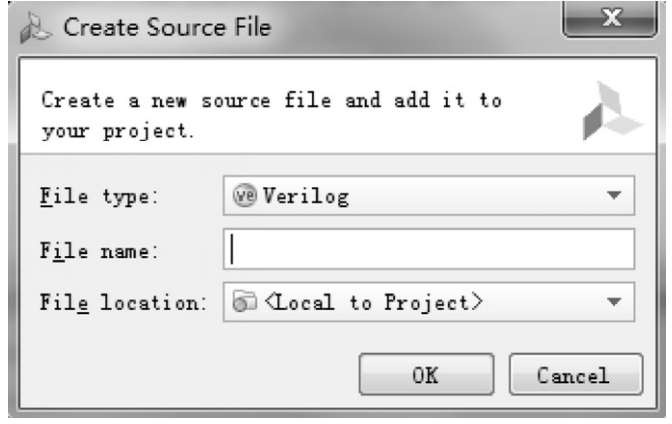Click the folder icon beside Local to Project

[x=244, y=301]
